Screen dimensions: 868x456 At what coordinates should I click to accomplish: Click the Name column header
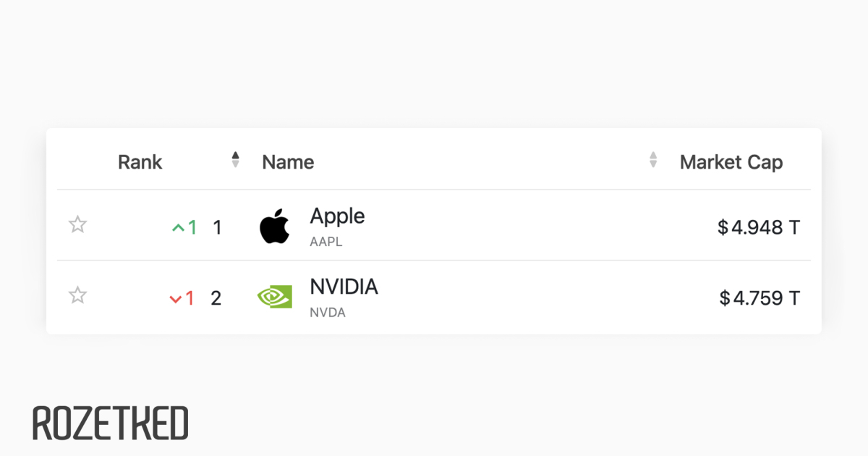(288, 162)
